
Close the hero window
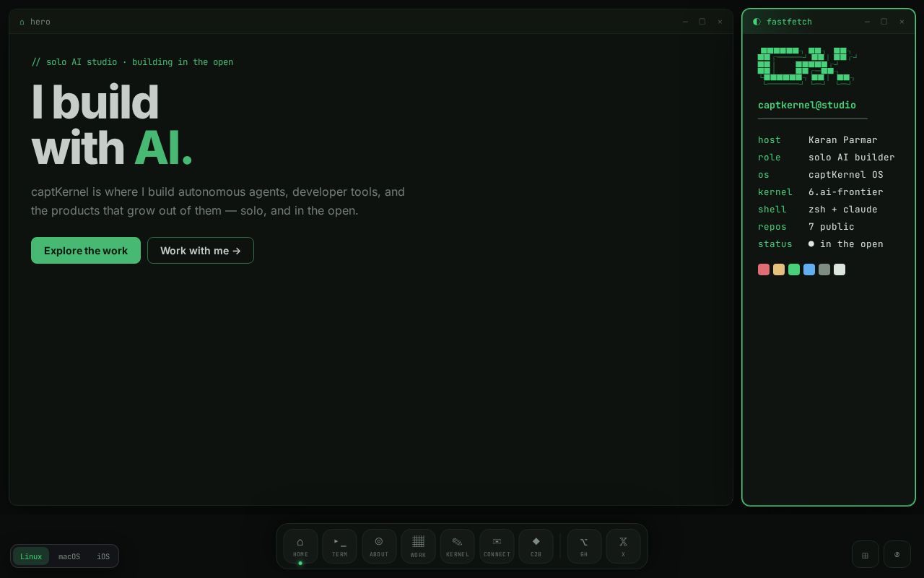click(x=720, y=22)
